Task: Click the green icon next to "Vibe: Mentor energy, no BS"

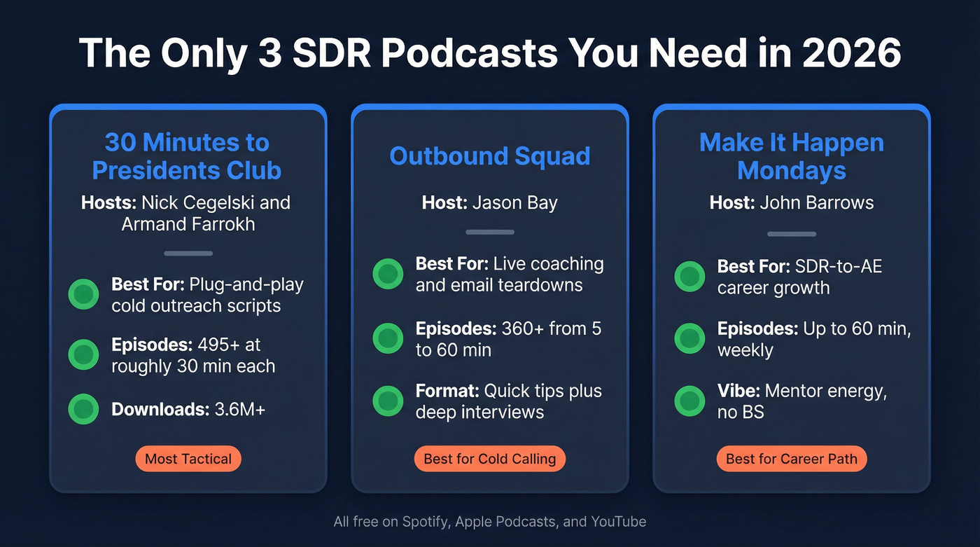Action: click(689, 401)
